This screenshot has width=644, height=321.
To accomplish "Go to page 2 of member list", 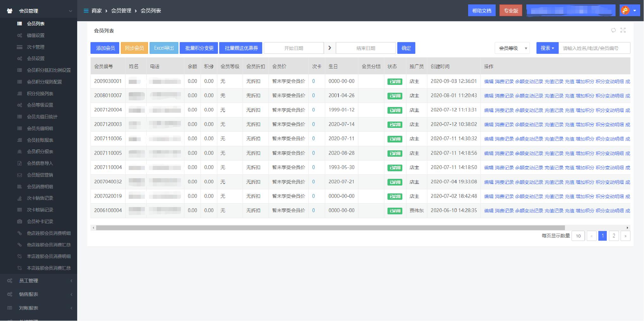I will pos(614,236).
